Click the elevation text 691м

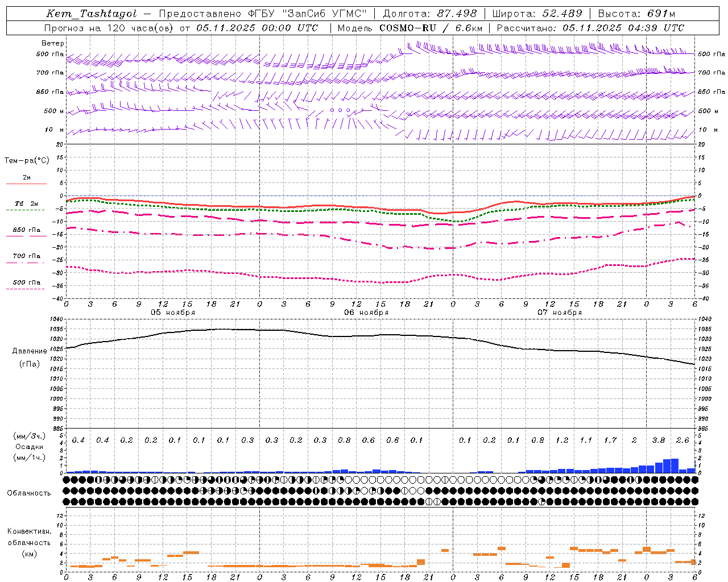coord(661,14)
